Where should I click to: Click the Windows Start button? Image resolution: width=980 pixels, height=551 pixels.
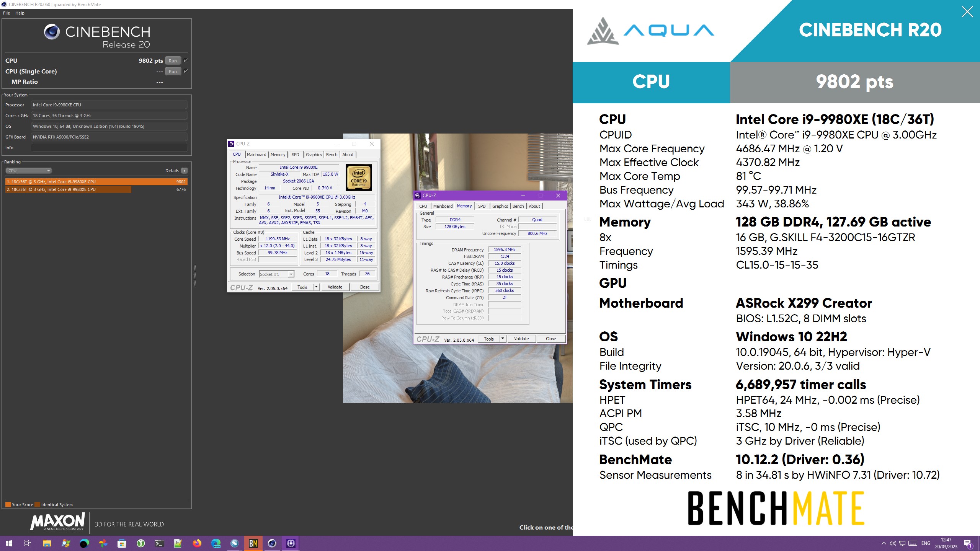tap(9, 543)
